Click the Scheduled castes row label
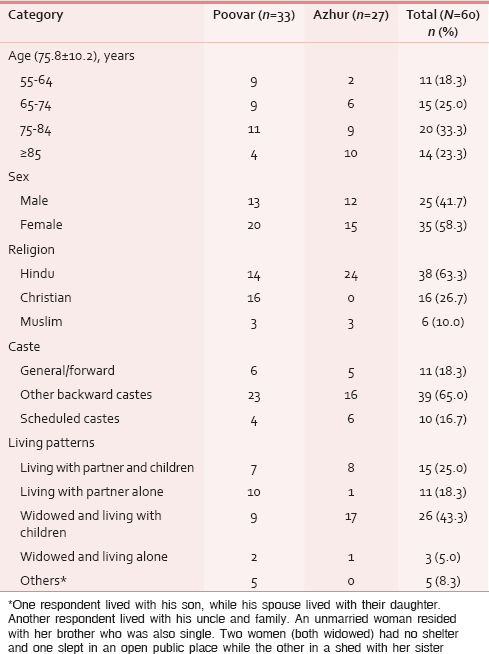This screenshot has height=654, width=489. pyautogui.click(x=70, y=419)
